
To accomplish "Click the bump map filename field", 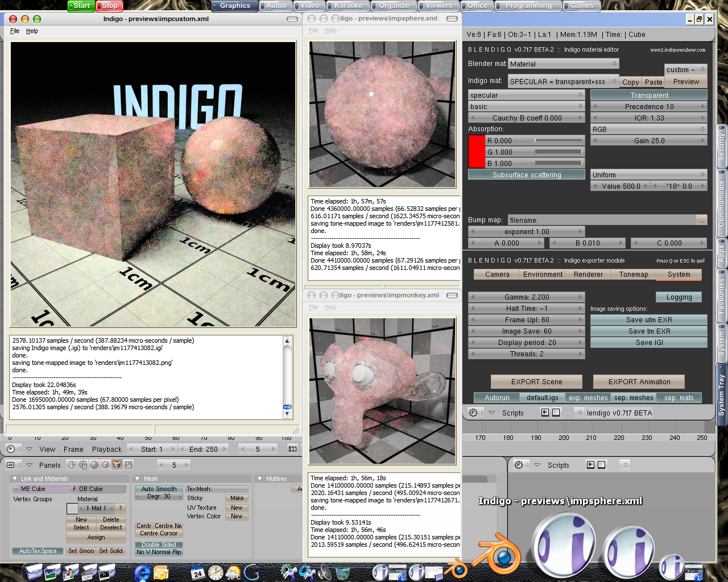I will point(602,220).
